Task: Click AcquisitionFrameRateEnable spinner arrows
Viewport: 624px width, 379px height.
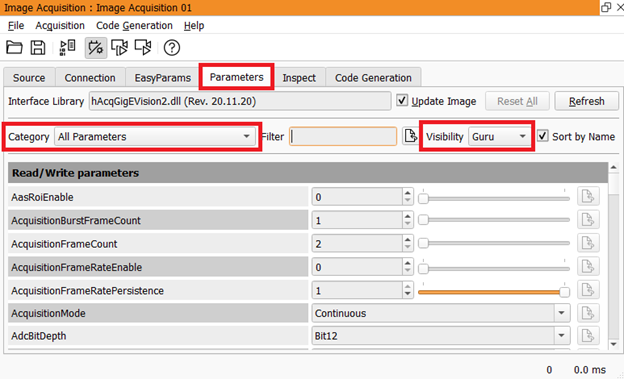Action: 408,267
